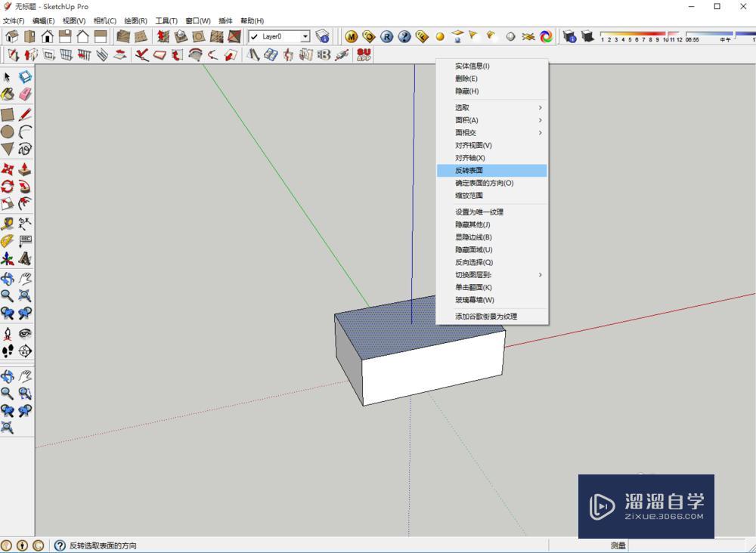Click the Make Component tool
The width and height of the screenshot is (756, 553).
[x=25, y=77]
